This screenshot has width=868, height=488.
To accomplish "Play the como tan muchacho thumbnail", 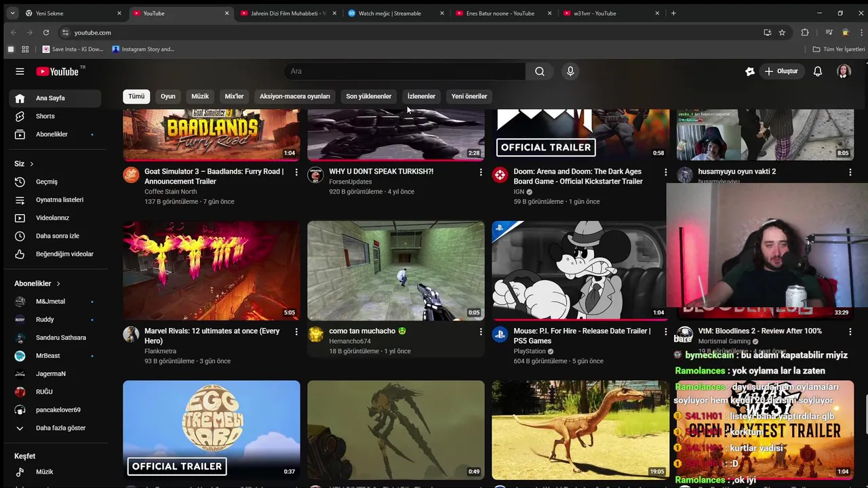I will [x=396, y=270].
